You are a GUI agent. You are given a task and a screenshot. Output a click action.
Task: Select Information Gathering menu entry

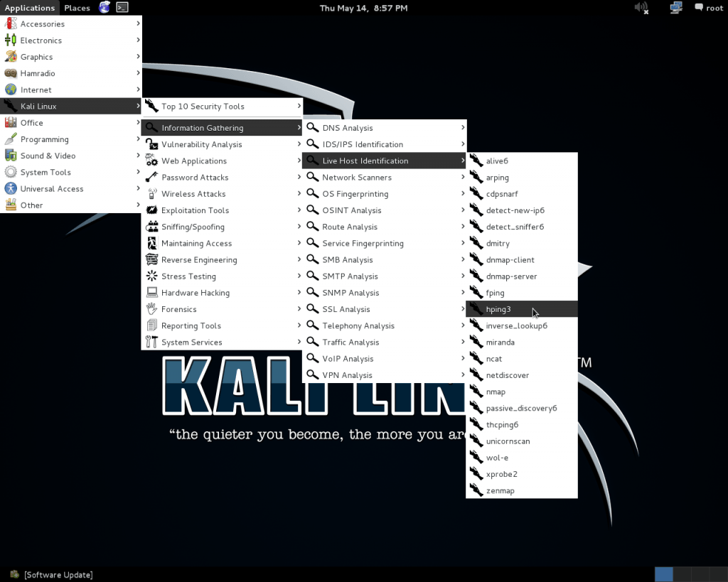click(x=222, y=128)
